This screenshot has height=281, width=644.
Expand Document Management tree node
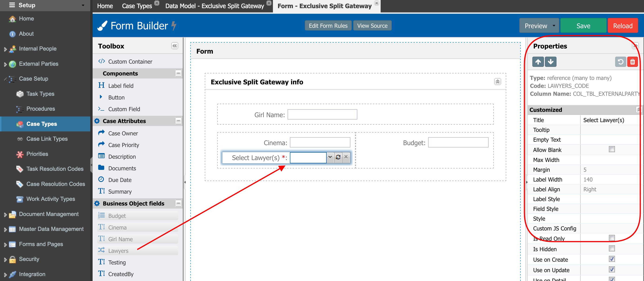(5, 214)
